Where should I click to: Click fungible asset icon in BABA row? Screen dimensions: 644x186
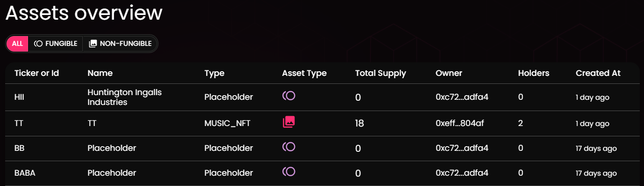point(289,171)
